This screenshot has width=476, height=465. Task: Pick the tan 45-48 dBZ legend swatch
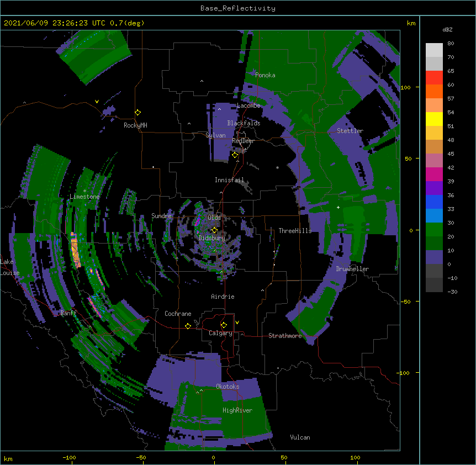(434, 146)
